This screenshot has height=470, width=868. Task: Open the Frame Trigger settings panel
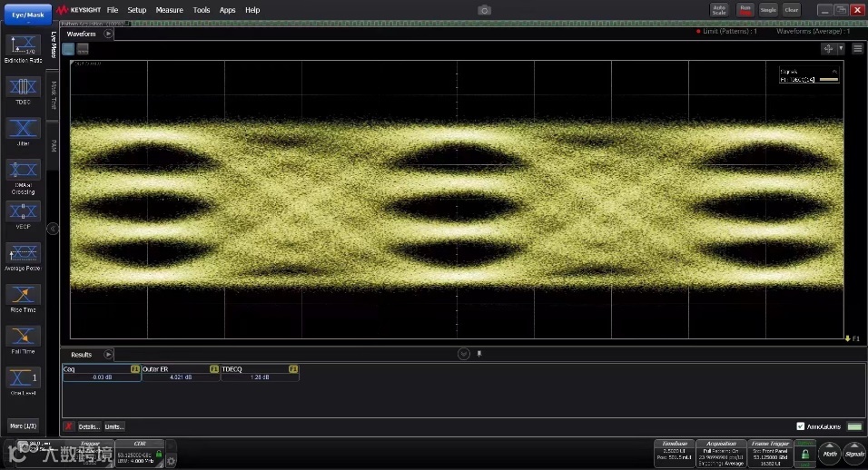coord(770,453)
